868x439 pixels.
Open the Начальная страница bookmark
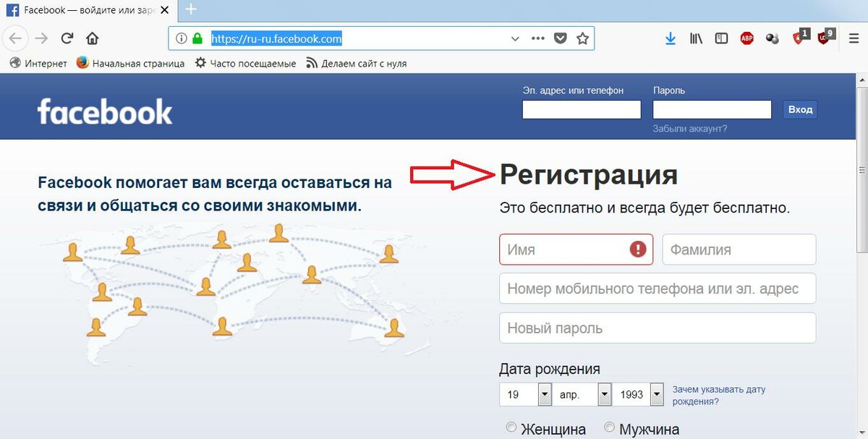click(x=131, y=63)
